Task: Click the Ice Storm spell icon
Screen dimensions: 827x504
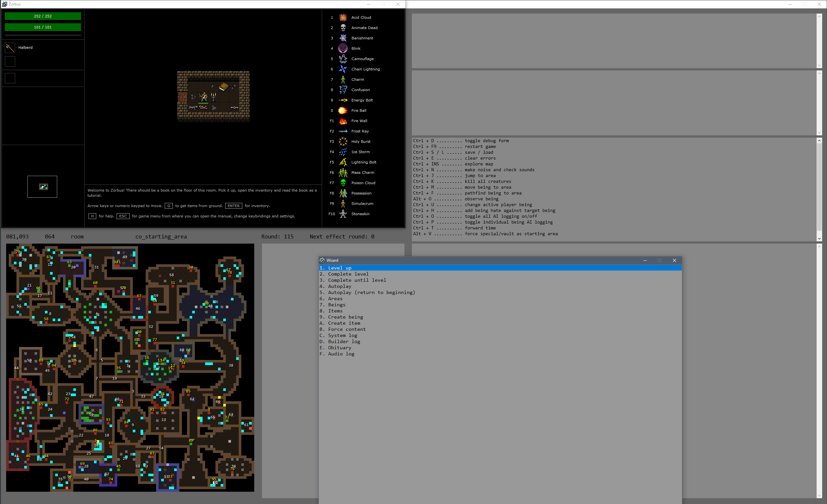Action: (x=343, y=152)
